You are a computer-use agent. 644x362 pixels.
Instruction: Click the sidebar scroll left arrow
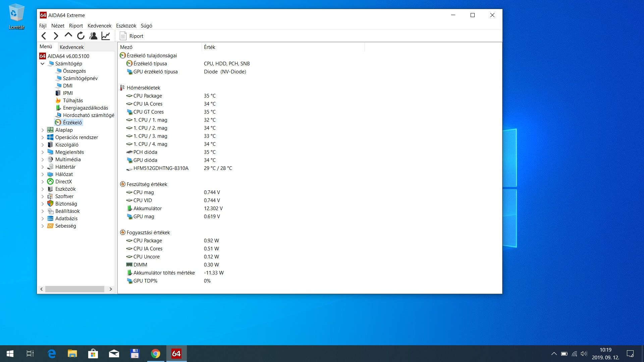point(42,289)
